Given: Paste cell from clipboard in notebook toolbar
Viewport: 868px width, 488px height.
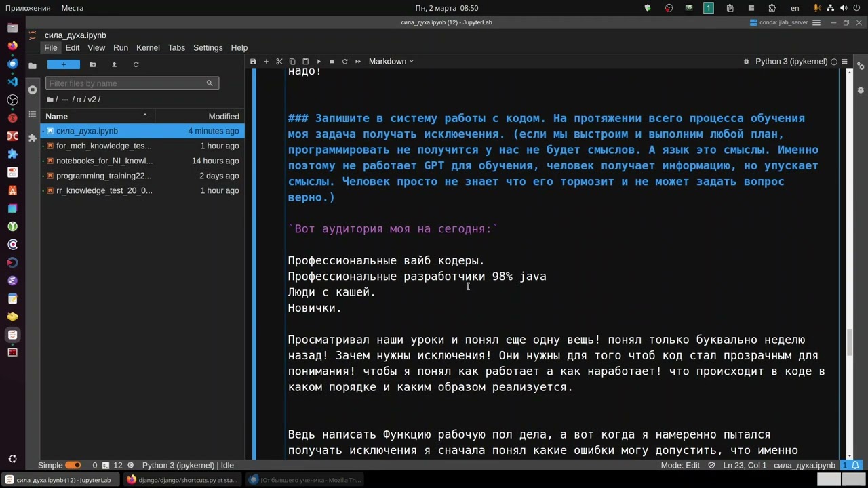Looking at the screenshot, I should [x=305, y=61].
